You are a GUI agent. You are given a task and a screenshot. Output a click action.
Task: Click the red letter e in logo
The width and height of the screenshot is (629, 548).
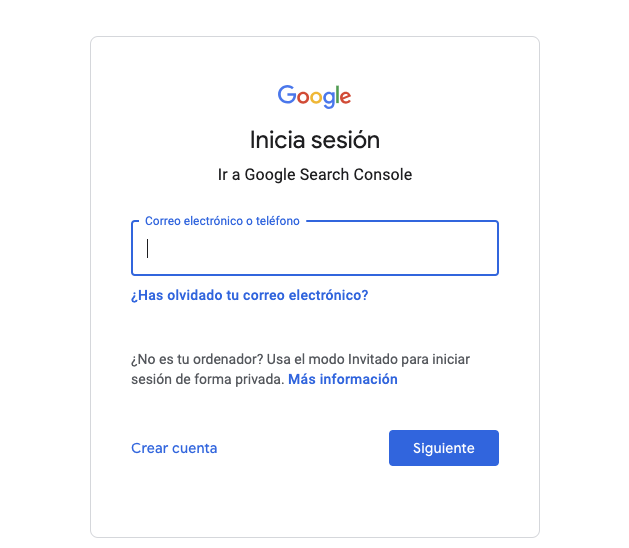tap(345, 97)
